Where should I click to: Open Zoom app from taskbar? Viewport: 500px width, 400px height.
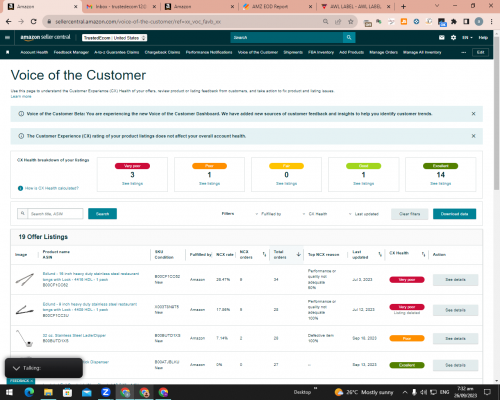coord(106,392)
